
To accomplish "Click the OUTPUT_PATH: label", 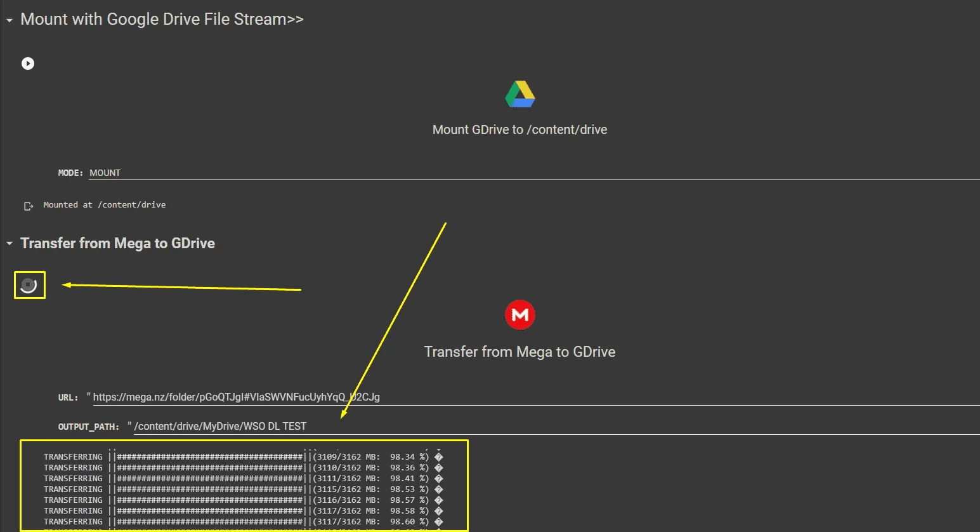I will tap(89, 427).
